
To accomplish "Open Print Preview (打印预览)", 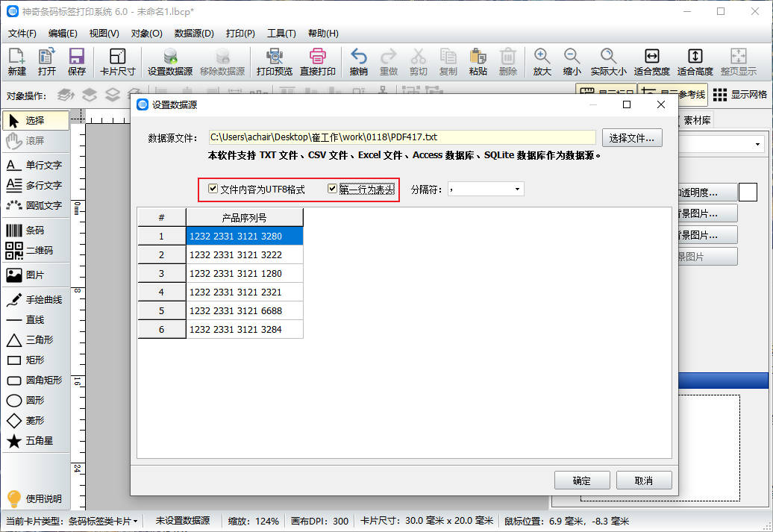I will [274, 61].
